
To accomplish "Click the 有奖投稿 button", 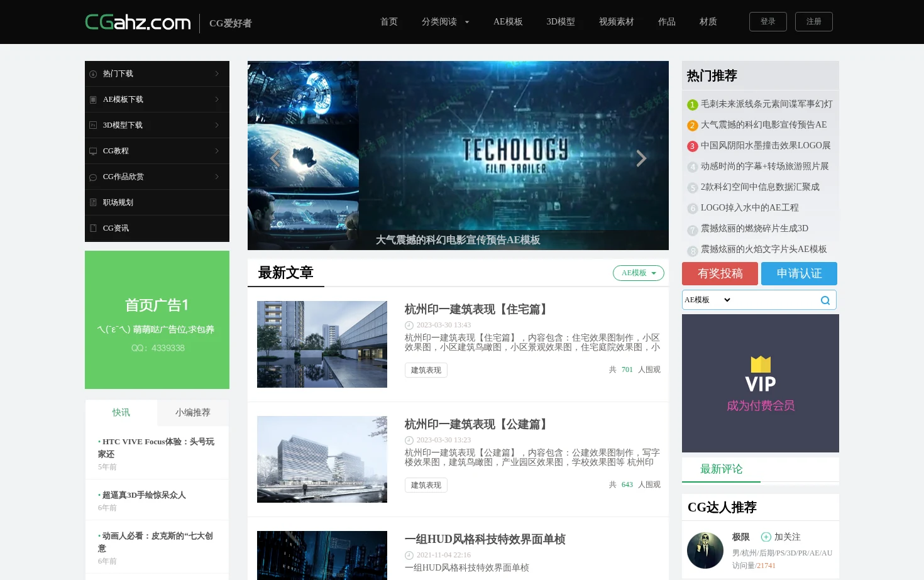I will (720, 274).
